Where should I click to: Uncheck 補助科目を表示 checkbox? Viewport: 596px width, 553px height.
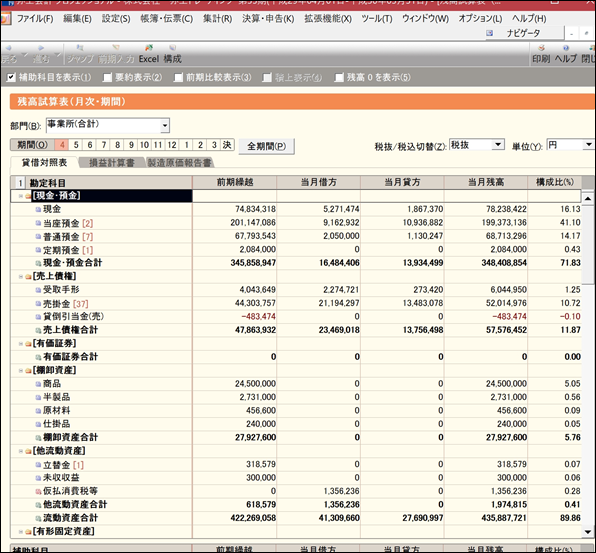(11, 78)
